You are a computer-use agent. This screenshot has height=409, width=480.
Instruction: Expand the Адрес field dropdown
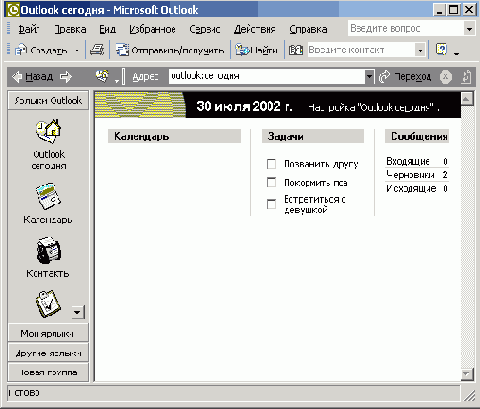pyautogui.click(x=369, y=76)
